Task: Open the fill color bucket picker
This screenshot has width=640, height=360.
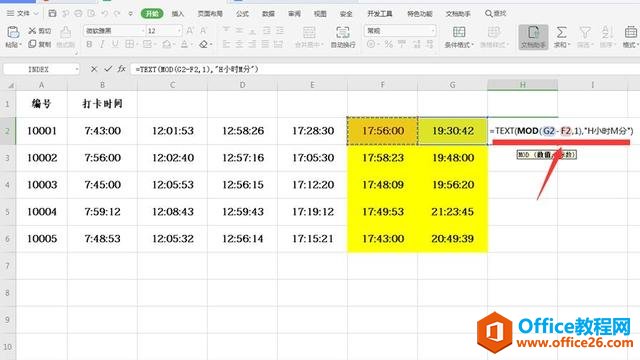Action: tap(167, 44)
